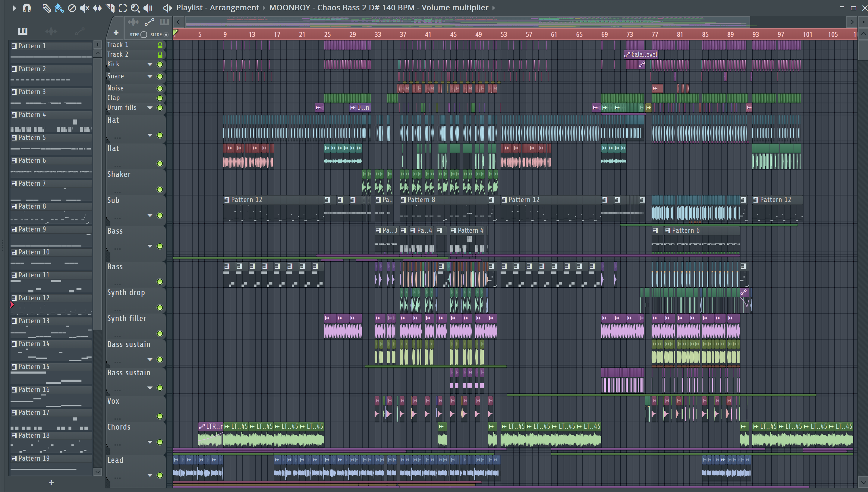Click the playlist overview minimap scrollbar
Viewport: 868px width, 492px height.
tap(467, 22)
